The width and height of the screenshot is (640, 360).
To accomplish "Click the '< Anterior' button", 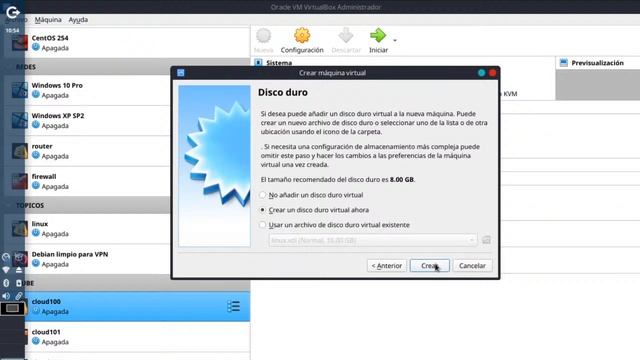I will click(387, 266).
